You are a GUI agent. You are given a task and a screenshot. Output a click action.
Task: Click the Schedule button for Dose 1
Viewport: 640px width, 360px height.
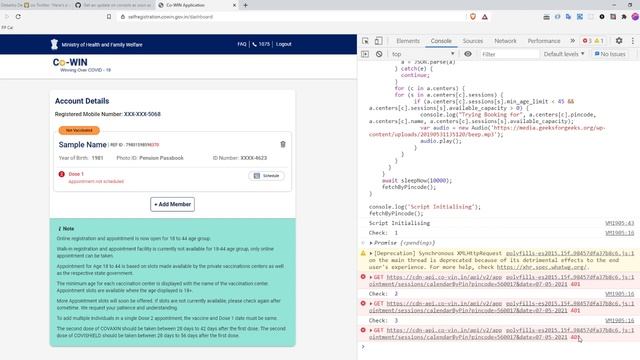click(x=267, y=176)
